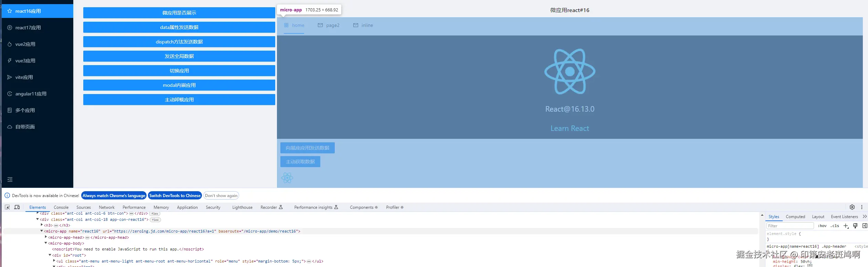The height and width of the screenshot is (267, 868).
Task: Open the DevTools three-dot menu
Action: (862, 207)
